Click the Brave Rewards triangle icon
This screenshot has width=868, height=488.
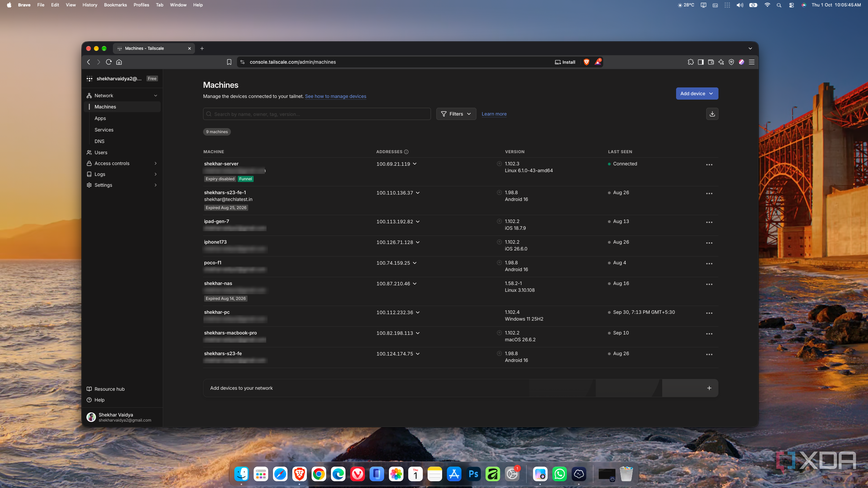(598, 62)
